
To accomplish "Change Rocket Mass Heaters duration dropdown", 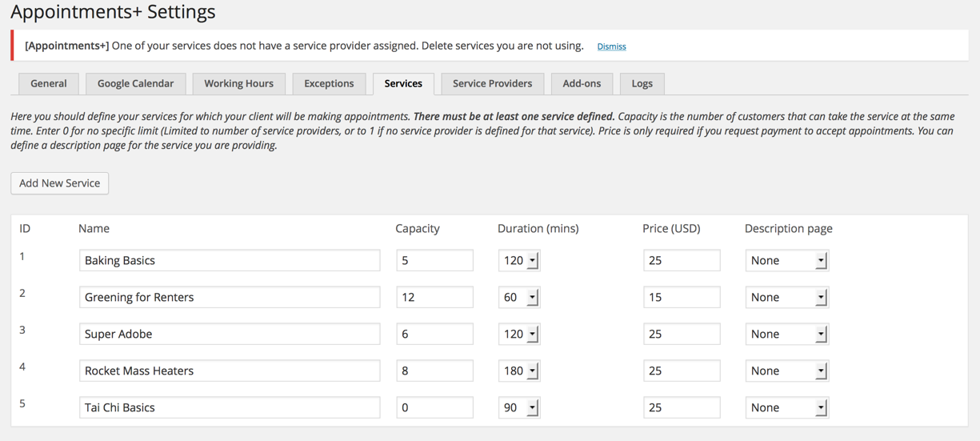I will 519,371.
